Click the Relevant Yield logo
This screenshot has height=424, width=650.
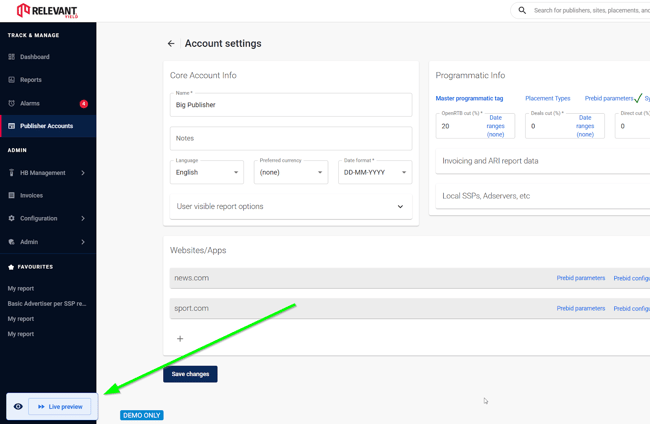tap(47, 11)
